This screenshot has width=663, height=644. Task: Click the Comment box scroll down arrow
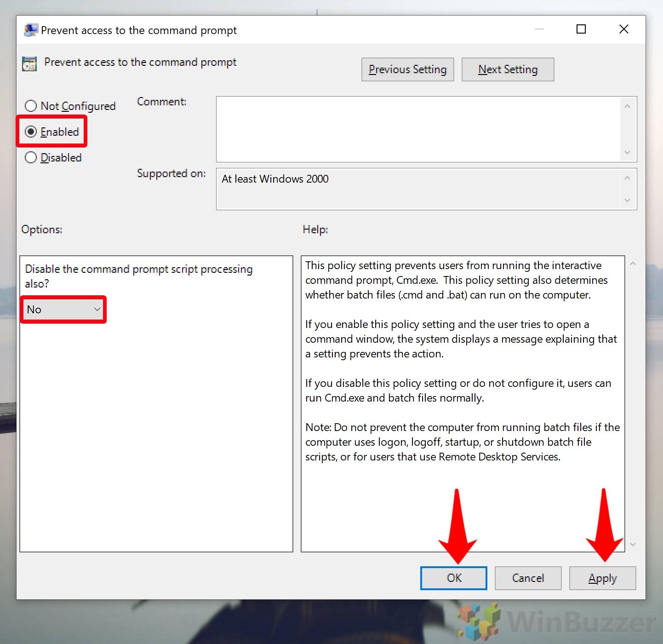tap(628, 152)
